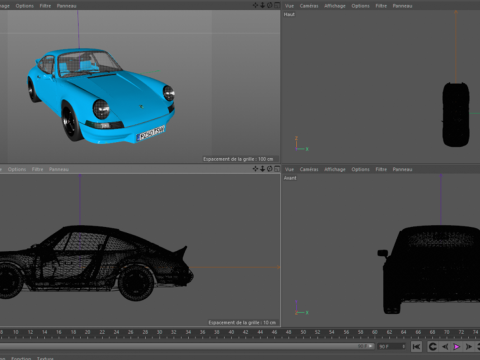Click the axis gizmo in the Haut viewport
Image resolution: width=480 pixels, height=360 pixels.
click(x=301, y=144)
